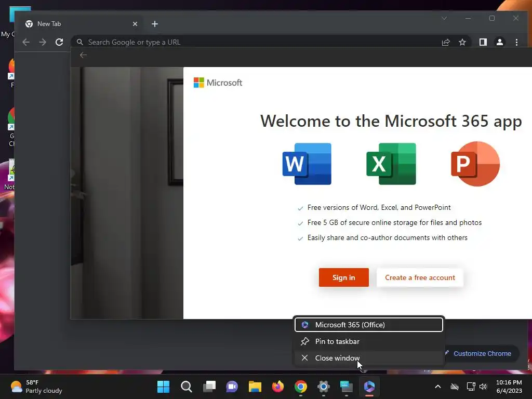
Task: Switch to Chrome via taskbar icon
Action: (301, 387)
